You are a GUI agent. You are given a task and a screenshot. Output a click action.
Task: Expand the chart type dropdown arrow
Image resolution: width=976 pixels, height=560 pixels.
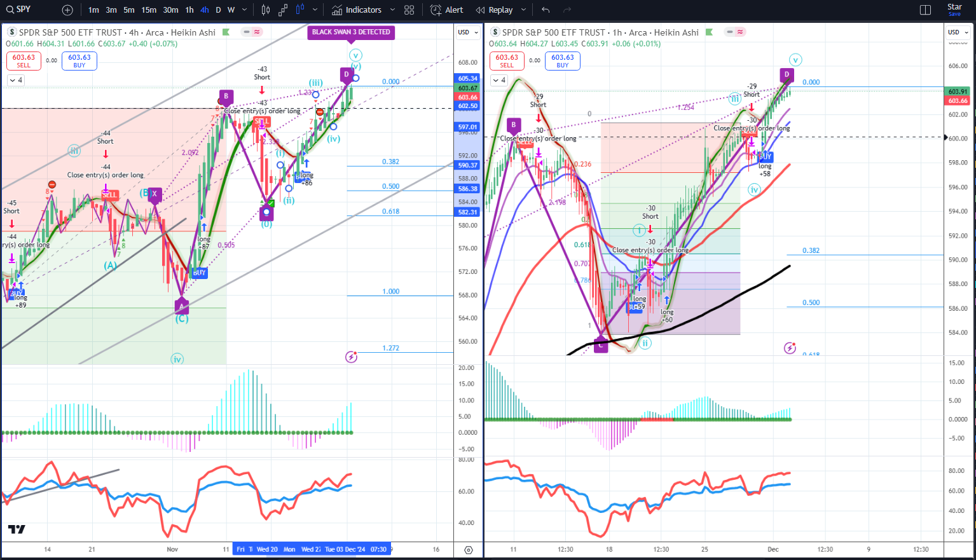coord(316,10)
